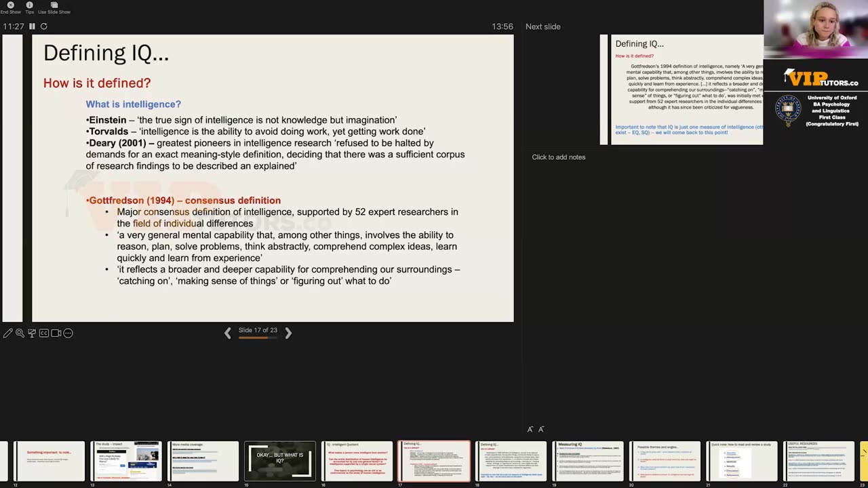The height and width of the screenshot is (488, 868).
Task: Click the 'Einstein' quote line
Action: click(x=241, y=120)
